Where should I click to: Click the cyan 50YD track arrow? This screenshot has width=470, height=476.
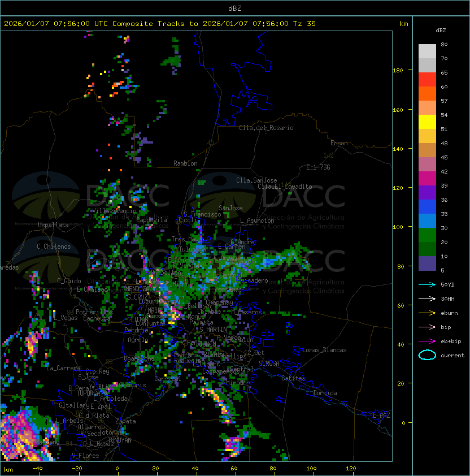point(427,284)
